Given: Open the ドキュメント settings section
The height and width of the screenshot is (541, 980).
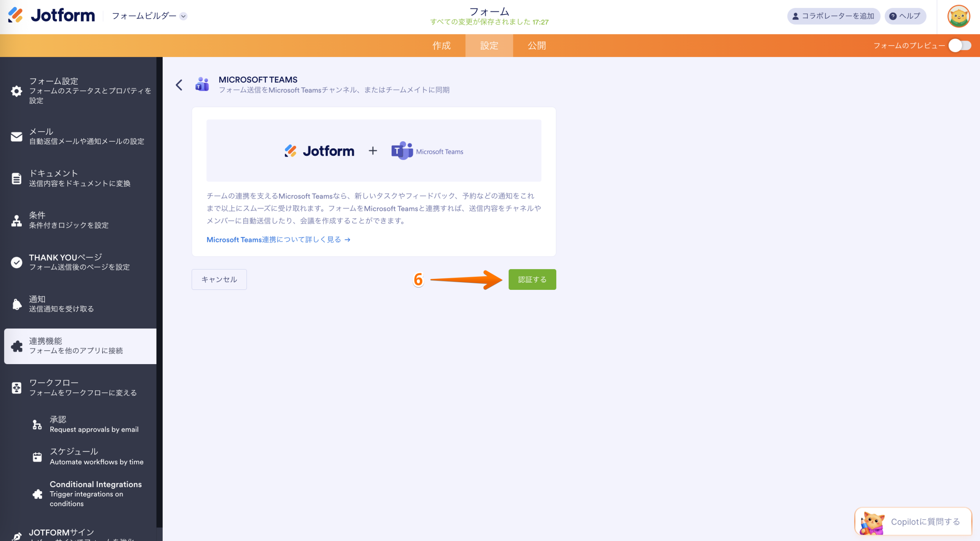Looking at the screenshot, I should [80, 178].
